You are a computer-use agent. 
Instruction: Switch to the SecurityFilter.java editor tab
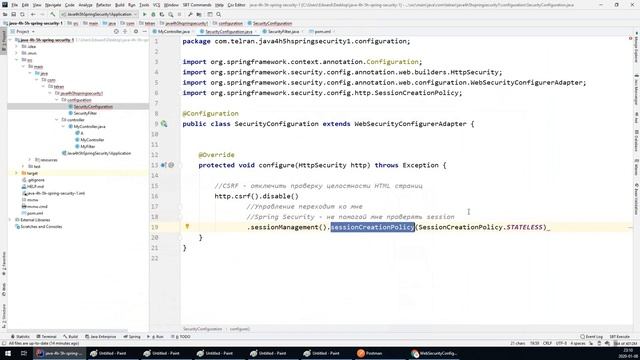pyautogui.click(x=283, y=31)
